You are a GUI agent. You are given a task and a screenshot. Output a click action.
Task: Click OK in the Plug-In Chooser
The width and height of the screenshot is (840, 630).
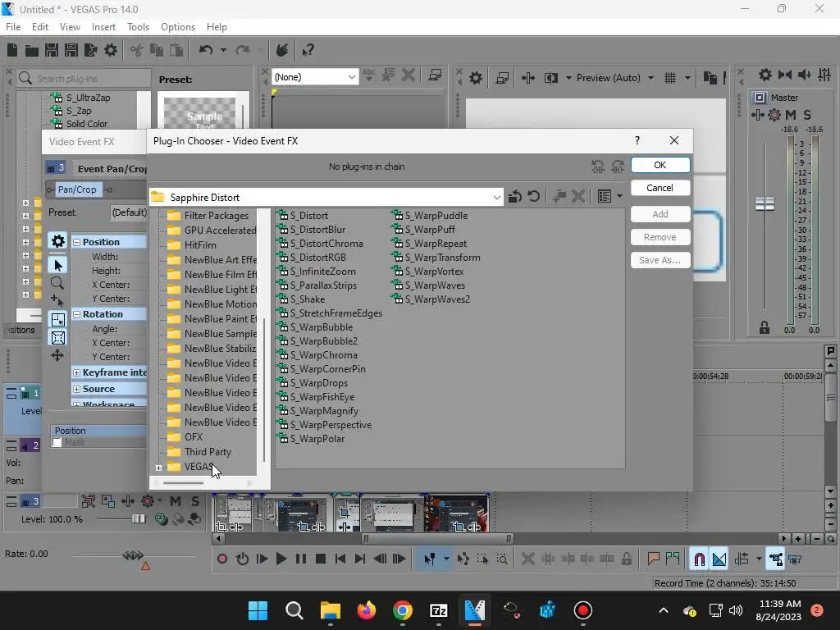pyautogui.click(x=660, y=165)
